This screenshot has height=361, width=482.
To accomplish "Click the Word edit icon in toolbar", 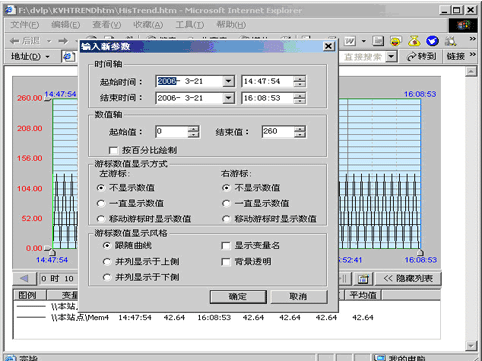I will coord(350,41).
